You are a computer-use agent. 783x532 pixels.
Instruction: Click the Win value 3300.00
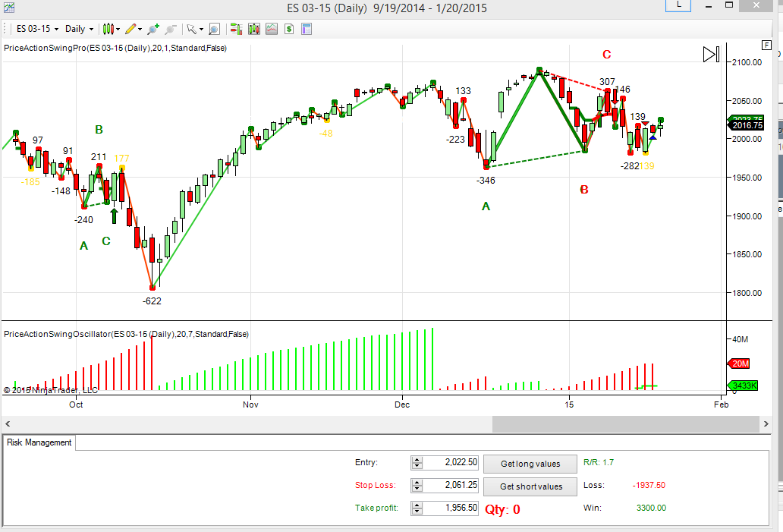point(651,508)
